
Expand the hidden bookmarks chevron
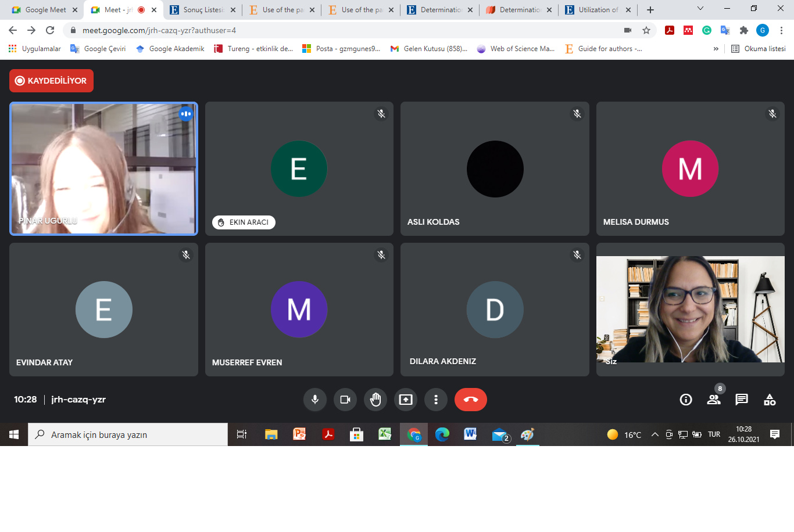click(716, 49)
